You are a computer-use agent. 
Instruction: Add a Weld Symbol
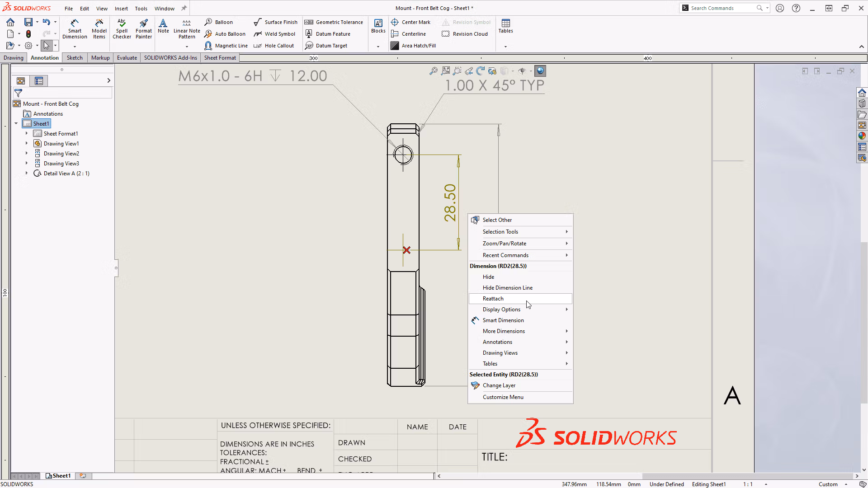point(274,34)
